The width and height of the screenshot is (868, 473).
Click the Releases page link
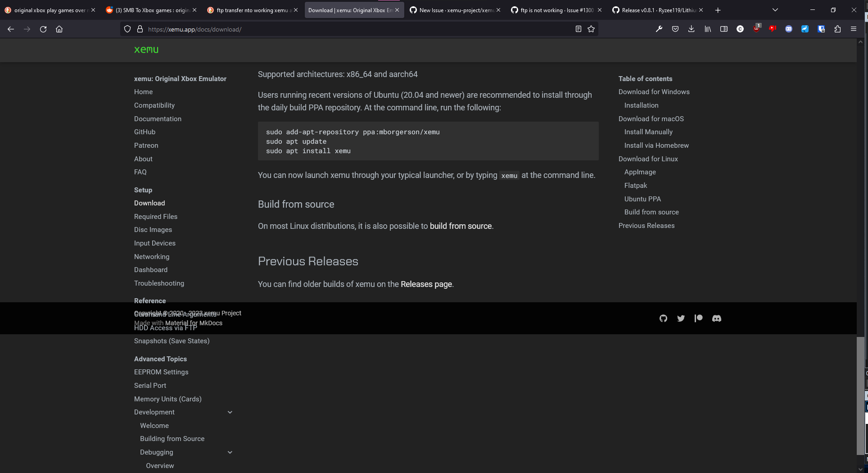(426, 284)
